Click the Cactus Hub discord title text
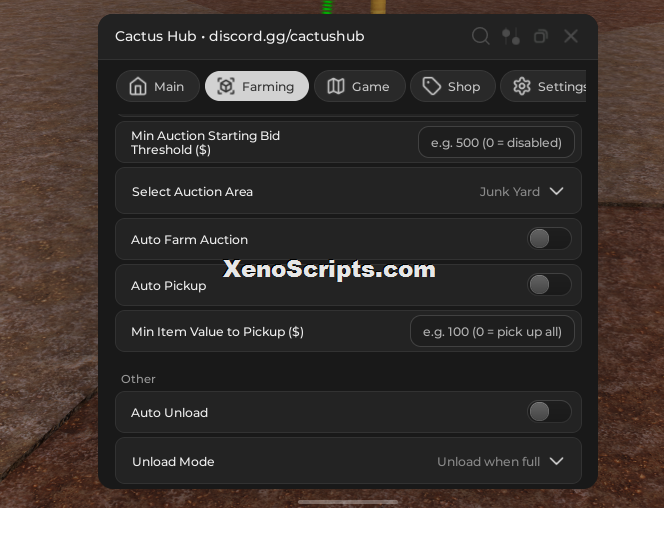Screen dimensions: 664x538 coord(240,36)
